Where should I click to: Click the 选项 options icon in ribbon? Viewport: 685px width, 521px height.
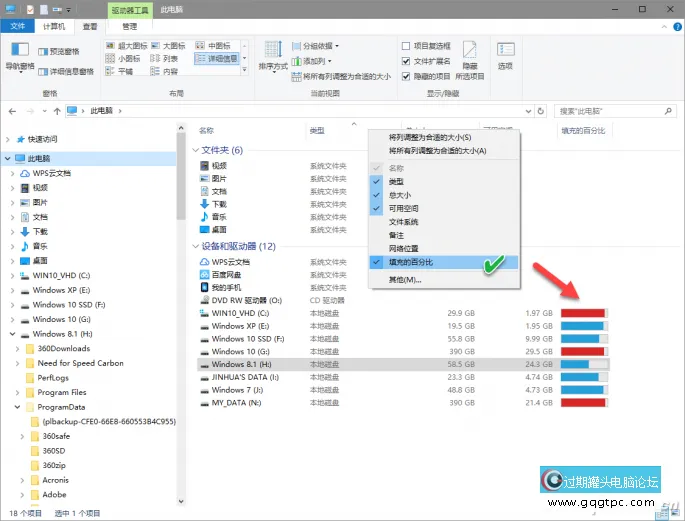point(505,52)
